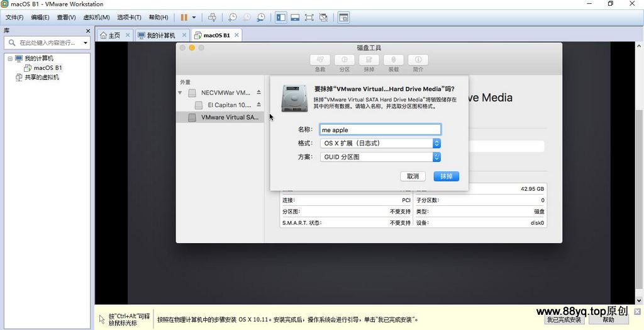
Task: Click the blue 抹掉 erase button in dialog
Action: click(x=446, y=176)
